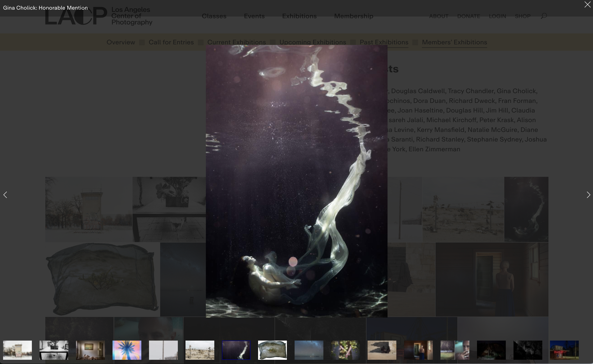The width and height of the screenshot is (593, 364).
Task: Click the 'Gina Cholick: Honorable Mention' caption
Action: click(x=45, y=8)
